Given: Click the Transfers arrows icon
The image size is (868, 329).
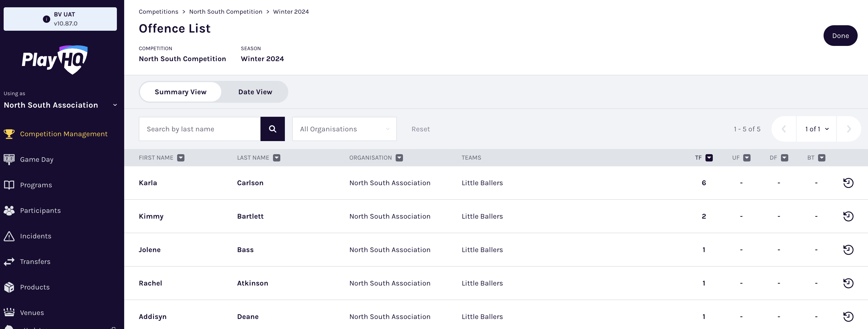Looking at the screenshot, I should pos(9,262).
